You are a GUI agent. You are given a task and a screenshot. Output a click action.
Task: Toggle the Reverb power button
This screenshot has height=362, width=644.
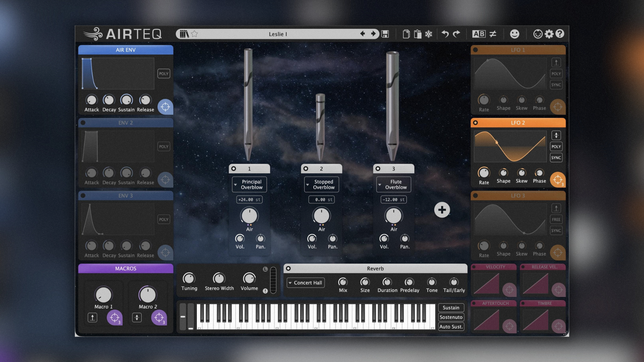click(x=288, y=268)
